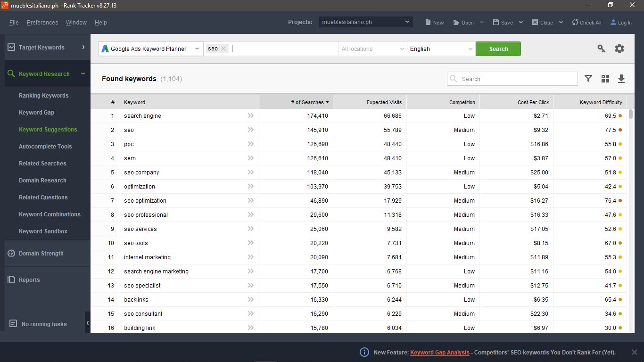This screenshot has width=644, height=362.
Task: Open the settings gear icon
Action: pyautogui.click(x=619, y=49)
